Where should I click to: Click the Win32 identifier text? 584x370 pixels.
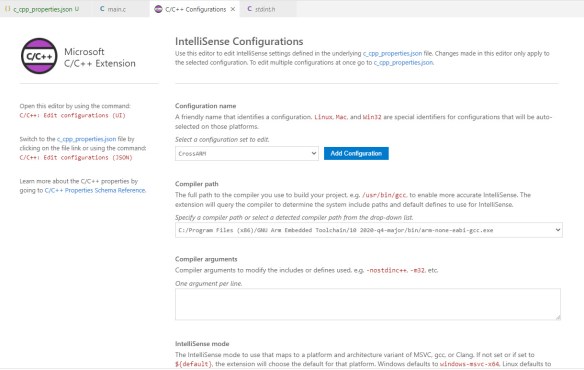(372, 117)
